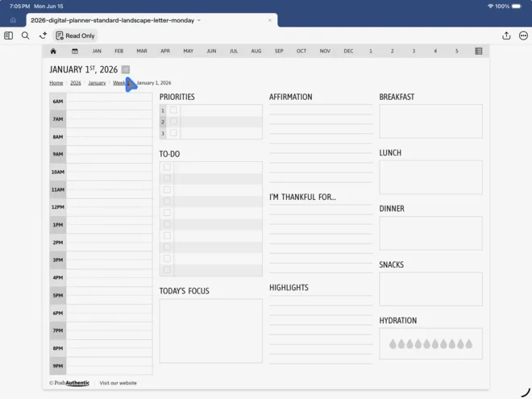Viewport: 532px width, 399px height.
Task: Tap the share export icon
Action: (x=506, y=35)
